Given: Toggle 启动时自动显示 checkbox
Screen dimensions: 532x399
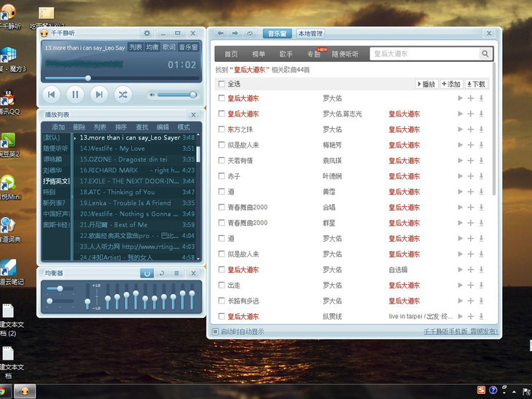Looking at the screenshot, I should [215, 331].
